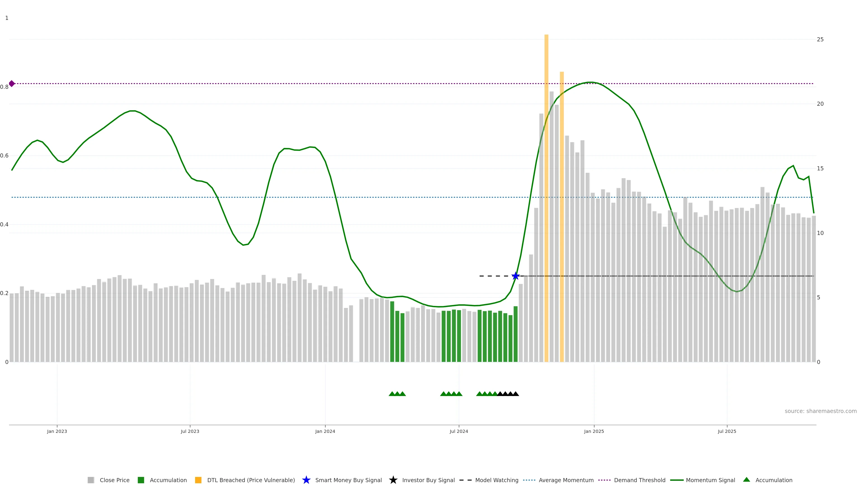Click the first green triangle marker below the chart
This screenshot has width=868, height=488.
pyautogui.click(x=392, y=394)
